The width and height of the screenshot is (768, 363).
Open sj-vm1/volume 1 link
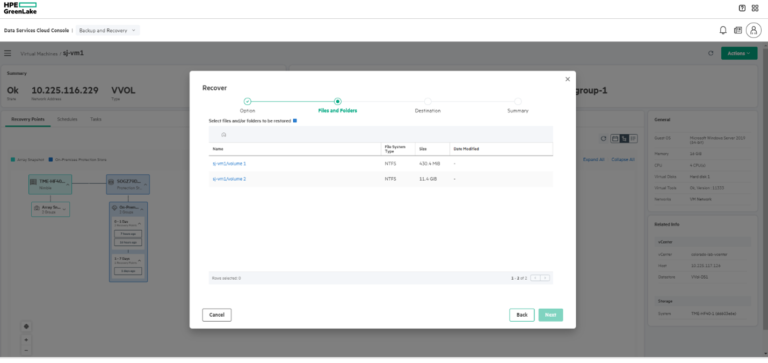[229, 164]
